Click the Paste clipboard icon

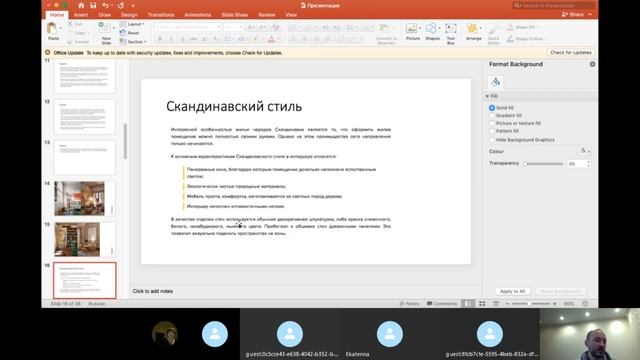52,29
